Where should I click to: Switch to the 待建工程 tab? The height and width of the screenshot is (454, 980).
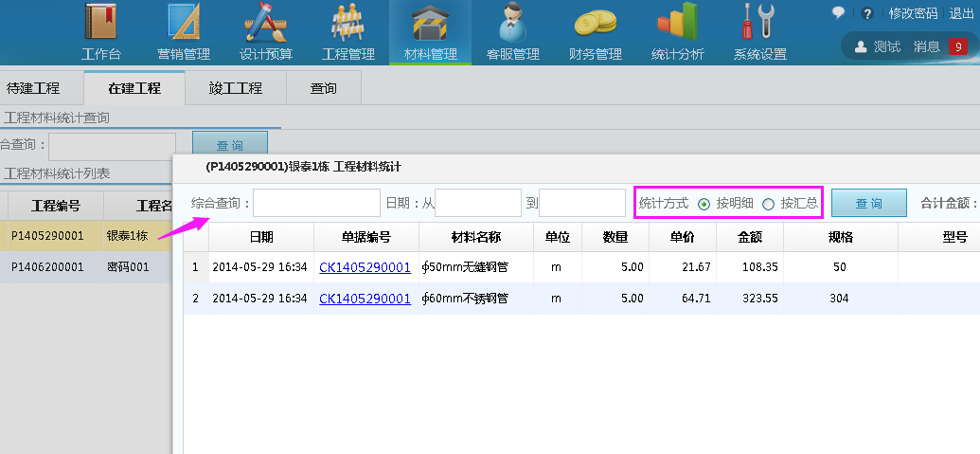tap(33, 88)
